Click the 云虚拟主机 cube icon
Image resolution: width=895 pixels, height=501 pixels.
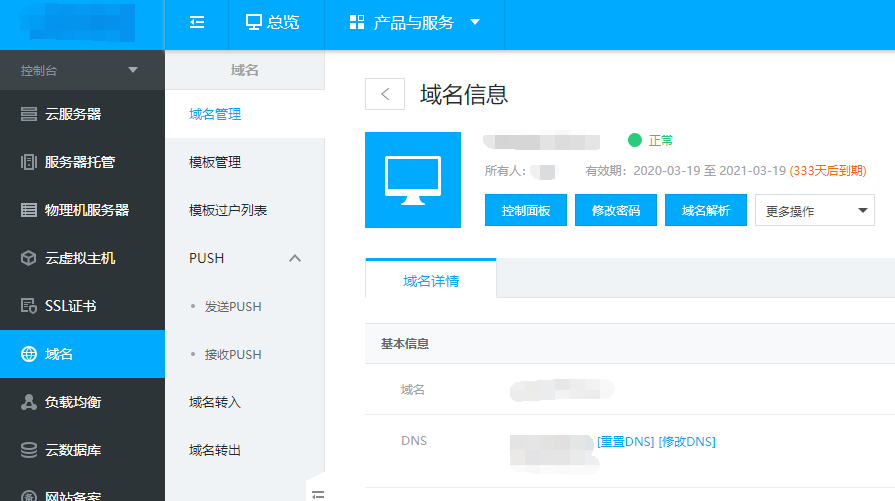coord(29,258)
